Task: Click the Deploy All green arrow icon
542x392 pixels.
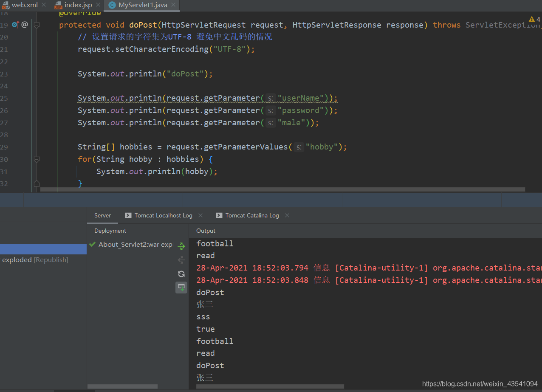Action: 181,246
